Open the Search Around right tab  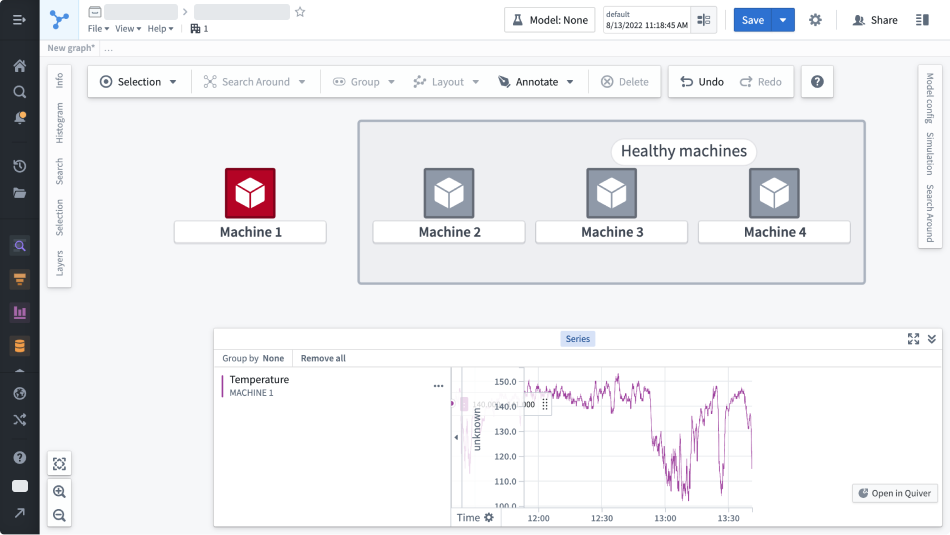click(930, 213)
